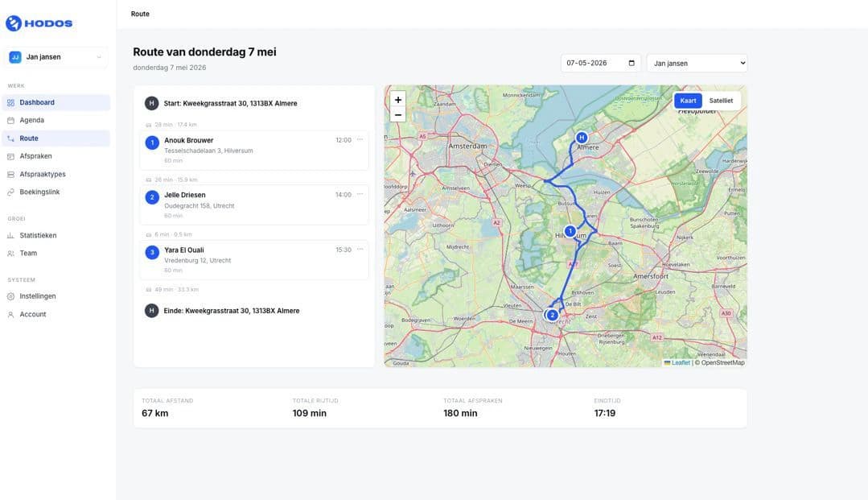Click the start address Kweekgrasstraat 30
The height and width of the screenshot is (500, 868).
coord(230,103)
